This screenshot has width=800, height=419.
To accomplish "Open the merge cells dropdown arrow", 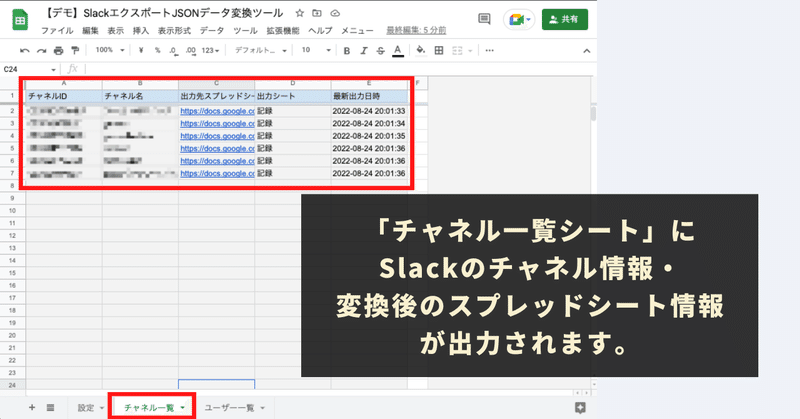I will (470, 51).
